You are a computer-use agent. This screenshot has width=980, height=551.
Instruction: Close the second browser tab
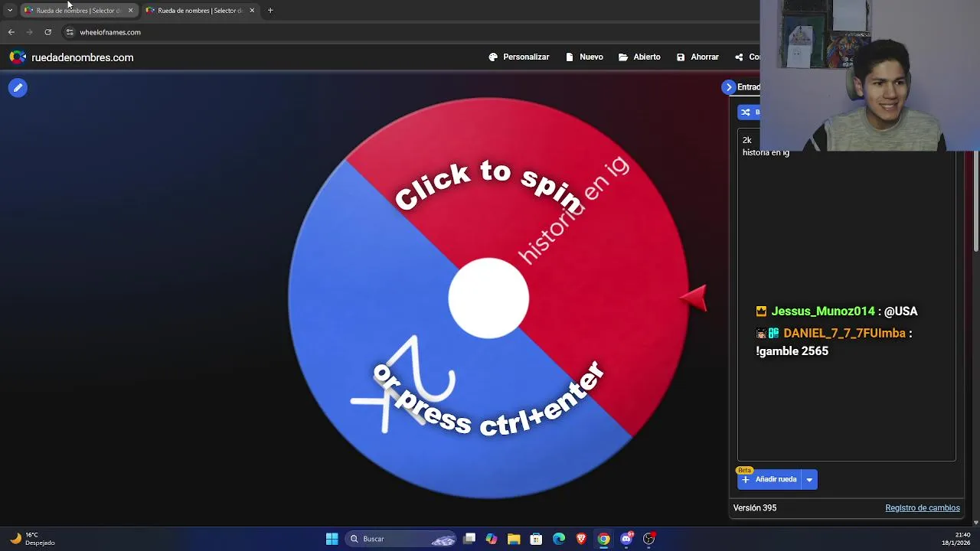point(252,11)
